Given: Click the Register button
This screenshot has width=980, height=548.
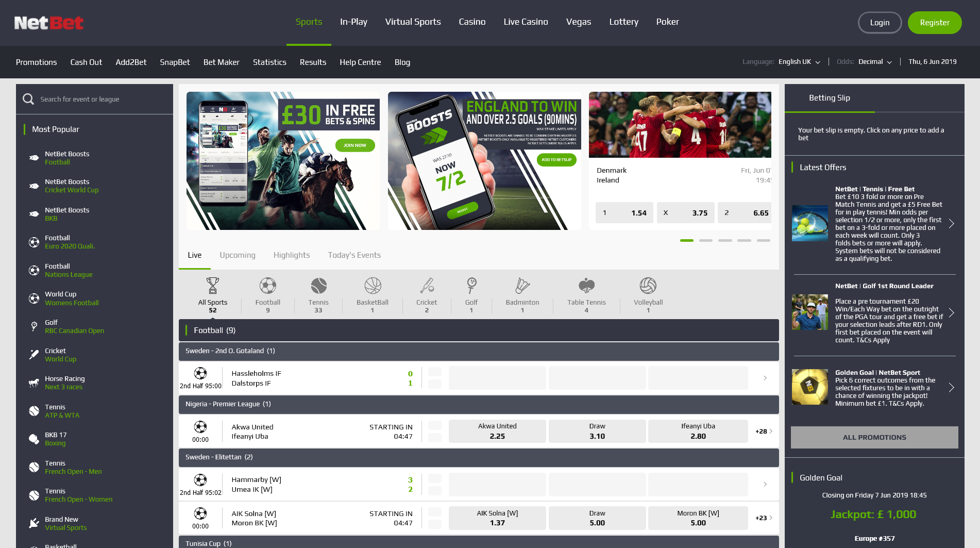Looking at the screenshot, I should tap(934, 23).
